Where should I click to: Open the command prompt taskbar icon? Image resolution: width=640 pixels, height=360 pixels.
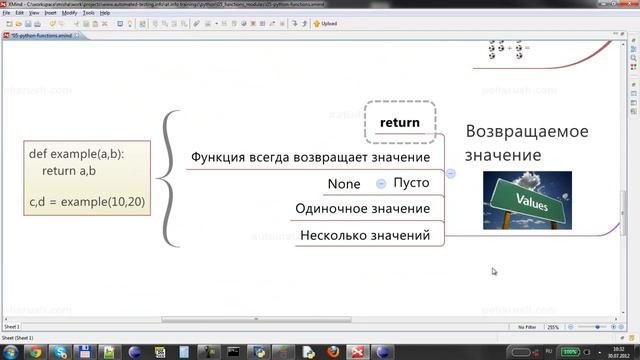233,352
